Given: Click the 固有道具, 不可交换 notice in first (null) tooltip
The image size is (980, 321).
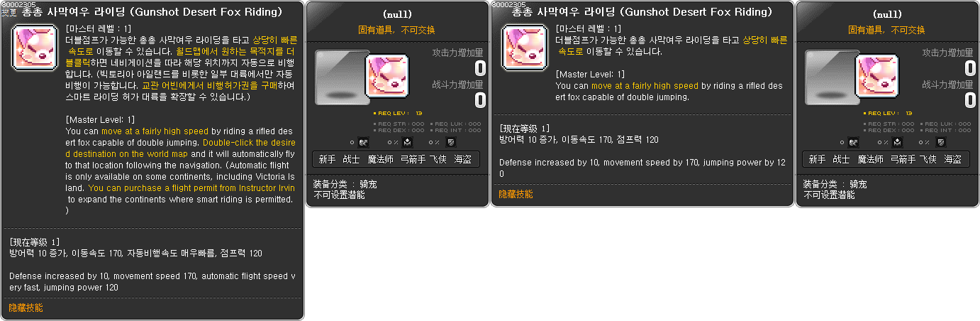Looking at the screenshot, I should click(397, 30).
